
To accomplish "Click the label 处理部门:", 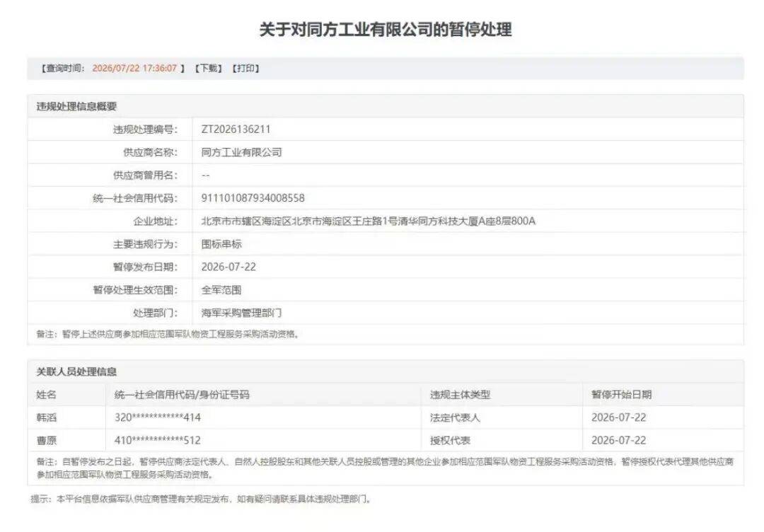I will (x=156, y=313).
